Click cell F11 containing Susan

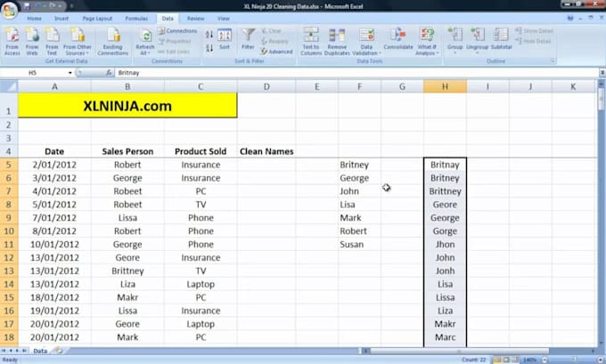[359, 245]
